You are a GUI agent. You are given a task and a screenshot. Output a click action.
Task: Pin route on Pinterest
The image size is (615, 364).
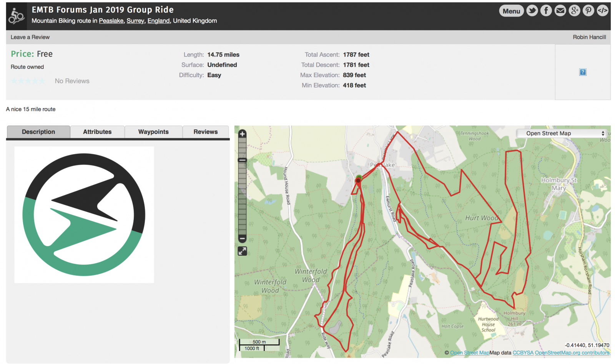[x=588, y=11]
